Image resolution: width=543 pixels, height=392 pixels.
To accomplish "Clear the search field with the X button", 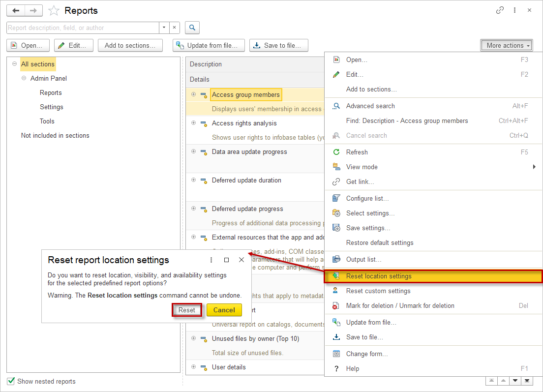I will click(x=174, y=28).
